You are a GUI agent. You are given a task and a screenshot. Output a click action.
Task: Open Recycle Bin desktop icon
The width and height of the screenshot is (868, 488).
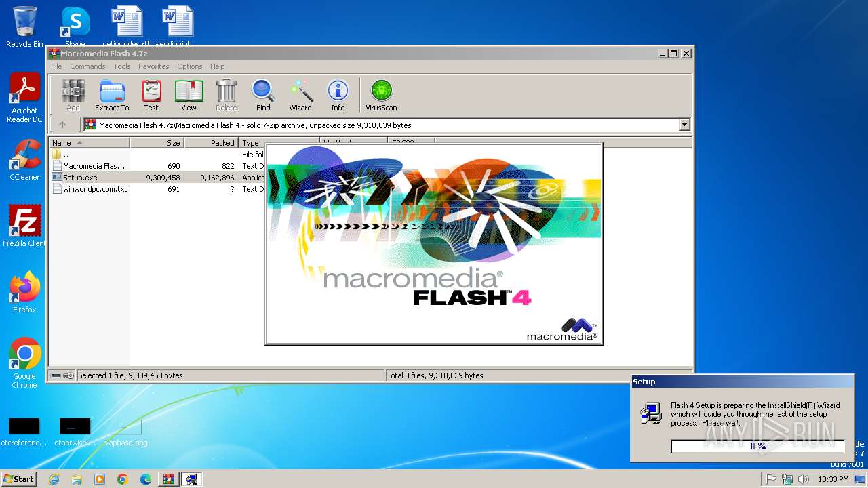tap(24, 27)
